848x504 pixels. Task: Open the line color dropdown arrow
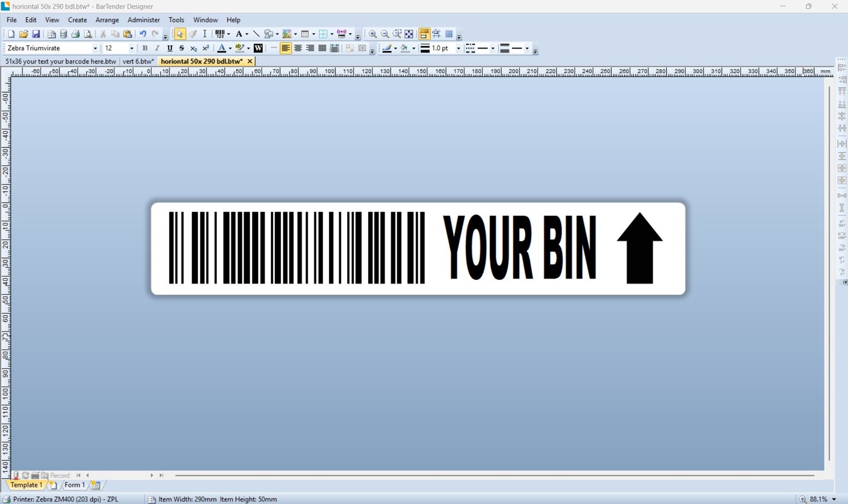point(396,48)
